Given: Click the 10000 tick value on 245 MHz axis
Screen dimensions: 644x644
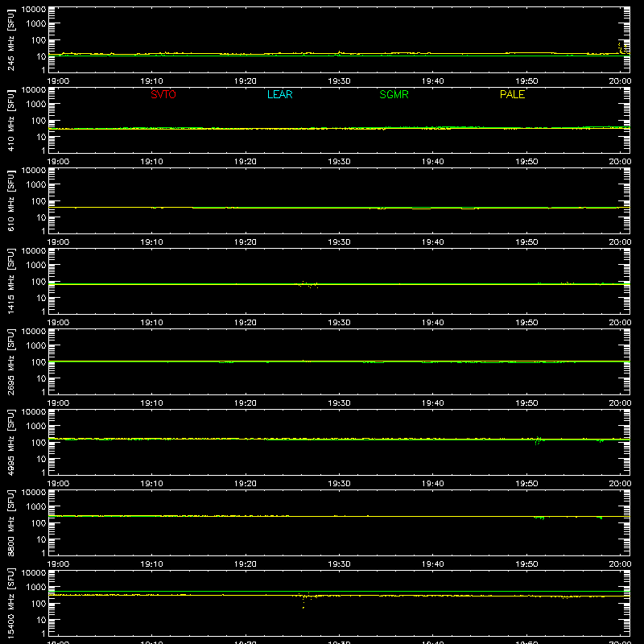Looking at the screenshot, I should point(34,10).
